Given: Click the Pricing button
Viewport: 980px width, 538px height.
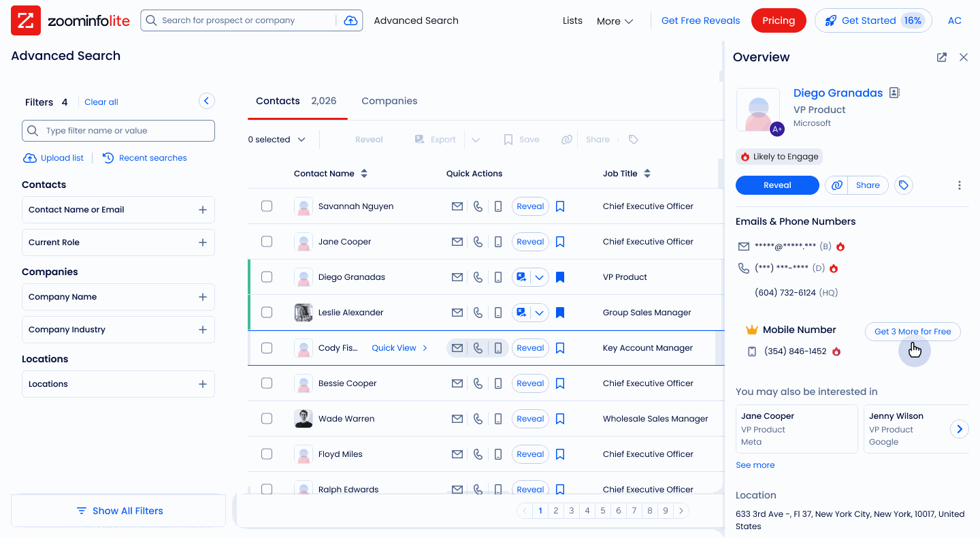Looking at the screenshot, I should click(x=779, y=20).
